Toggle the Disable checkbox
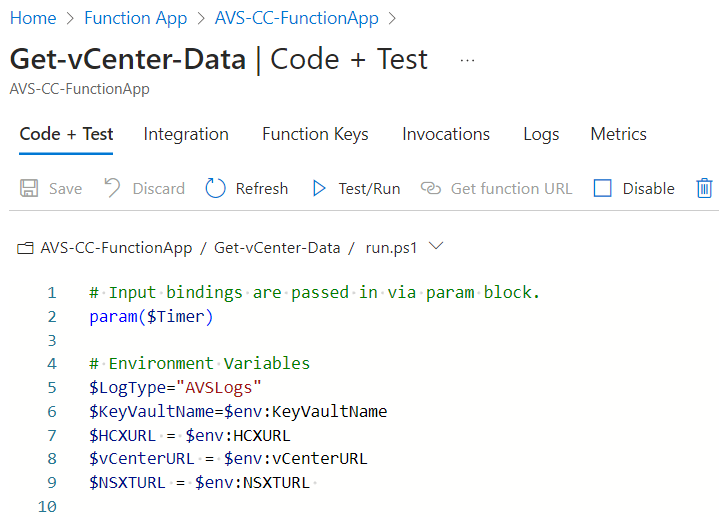Screen dimensions: 719x517 (x=603, y=188)
